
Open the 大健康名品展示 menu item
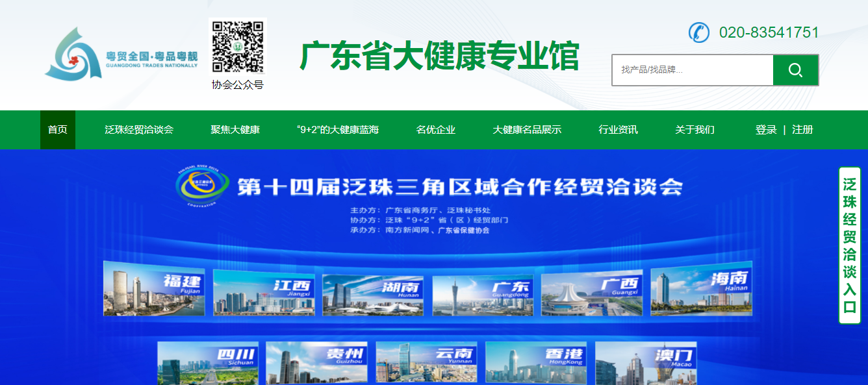527,130
